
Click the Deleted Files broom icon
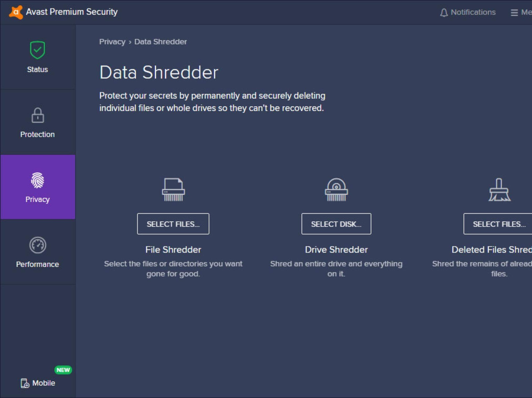tap(499, 190)
